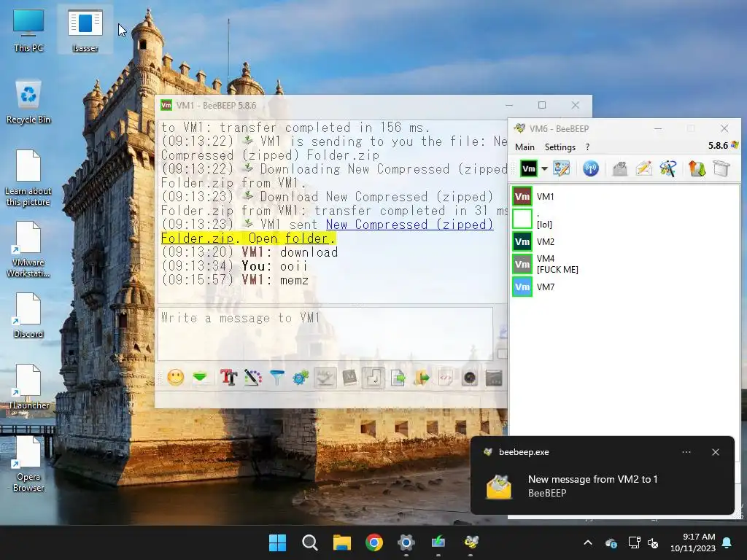Select the [lol] user in the list
Viewport: 747px width, 560px height.
coord(624,219)
